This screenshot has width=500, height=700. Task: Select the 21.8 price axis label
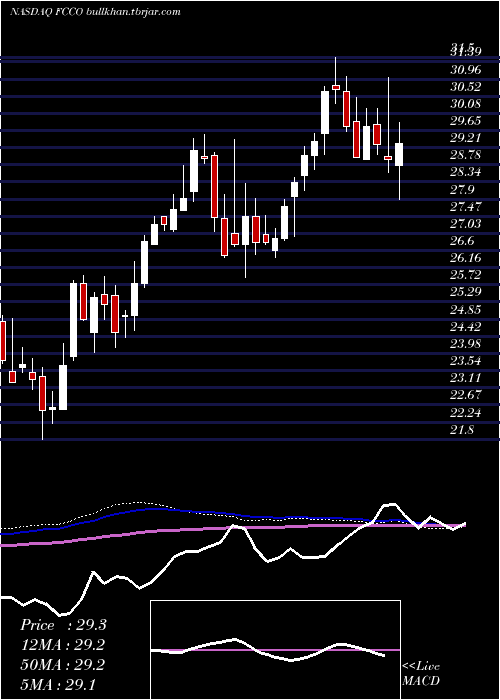462,430
